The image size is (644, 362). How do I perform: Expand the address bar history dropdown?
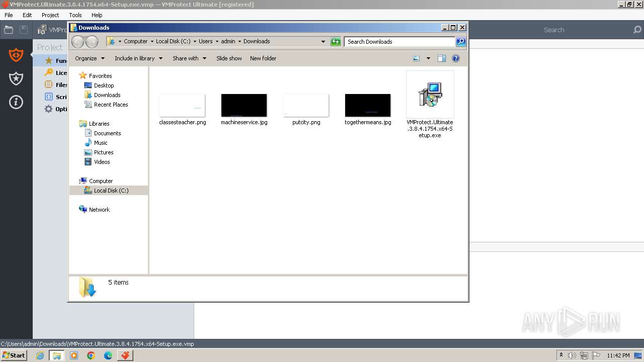(323, 42)
